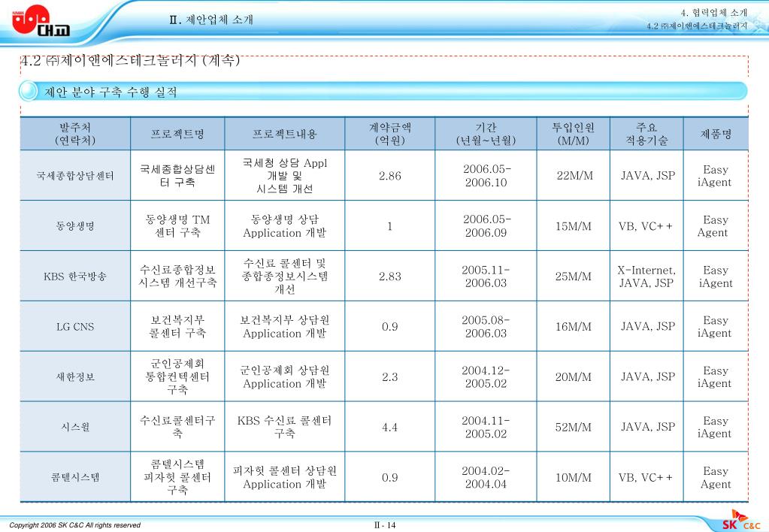Select the contract amount '2.86'
769x532 pixels.
tap(390, 176)
